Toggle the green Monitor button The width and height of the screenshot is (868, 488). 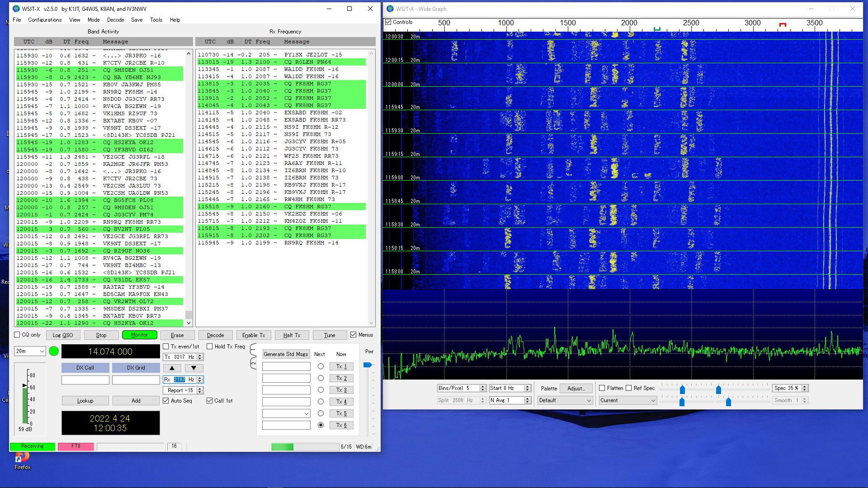(x=139, y=335)
